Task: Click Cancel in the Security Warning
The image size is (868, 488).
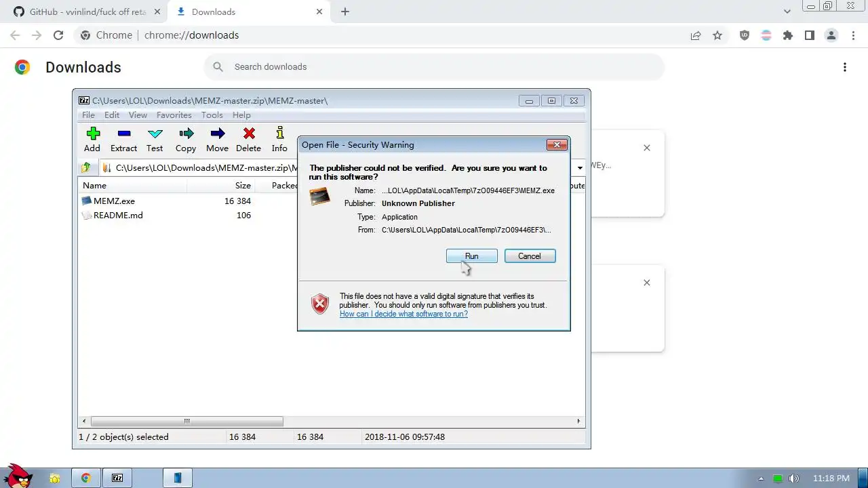Action: pos(530,256)
